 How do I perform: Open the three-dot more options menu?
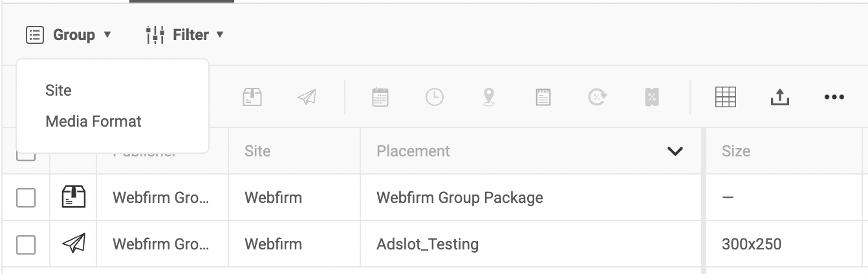[x=834, y=98]
